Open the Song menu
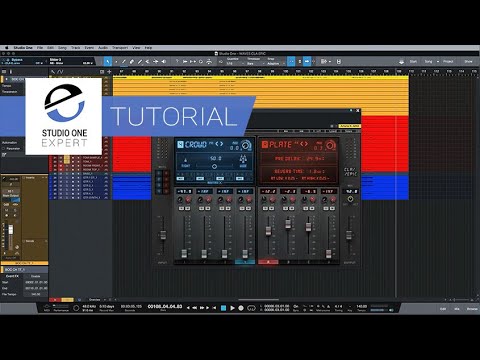The width and height of the screenshot is (480, 360). [62, 48]
